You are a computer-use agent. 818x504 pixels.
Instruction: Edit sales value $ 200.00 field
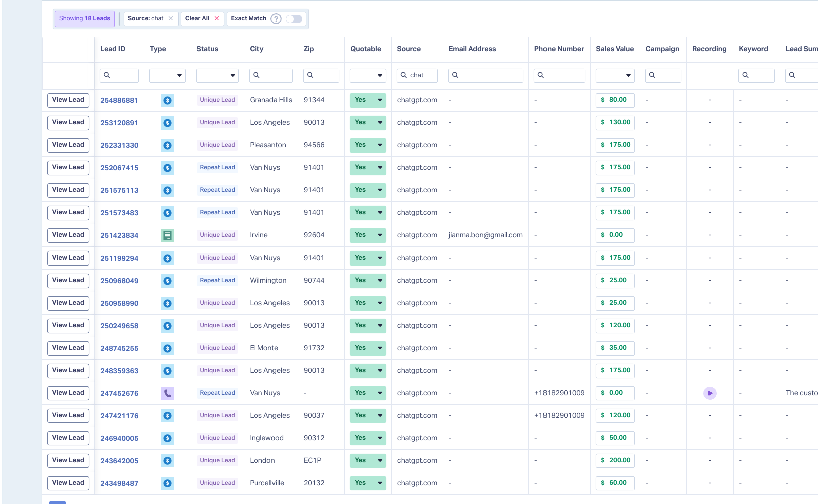click(615, 461)
